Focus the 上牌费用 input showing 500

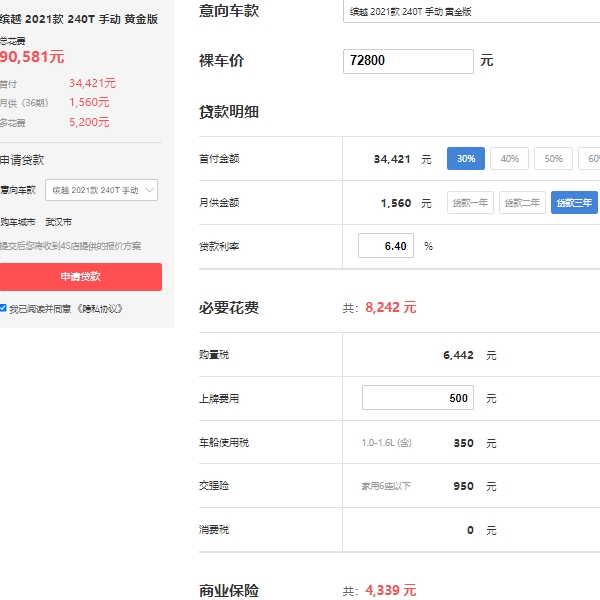(418, 398)
